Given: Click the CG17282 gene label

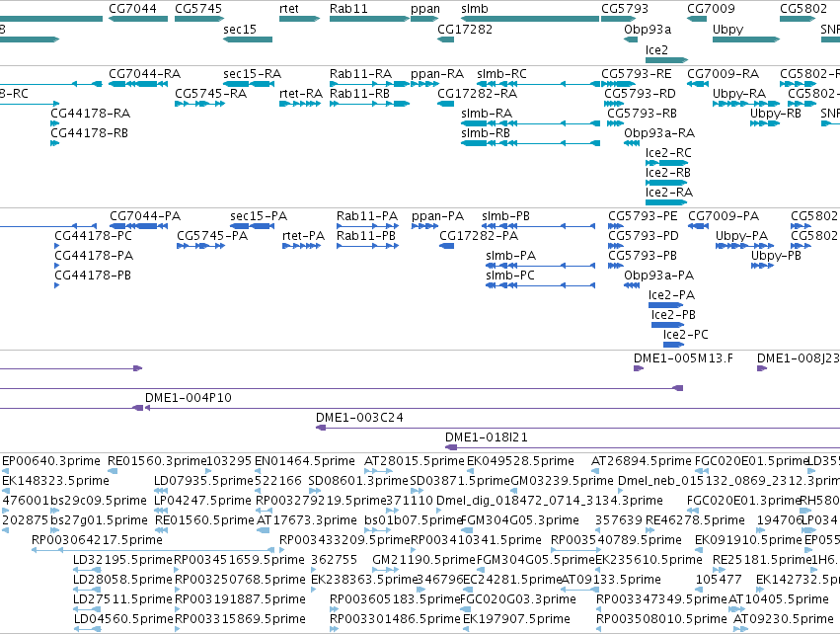Looking at the screenshot, I should point(465,29).
